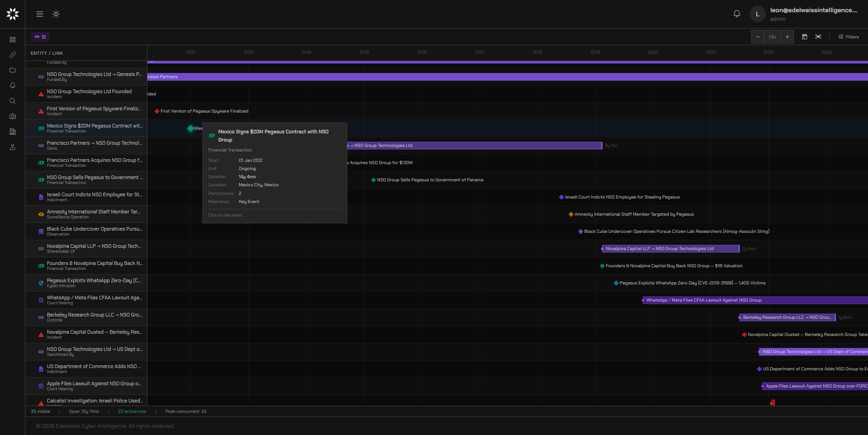Open camera icon in sidebar
The width and height of the screenshot is (868, 435).
point(13,116)
